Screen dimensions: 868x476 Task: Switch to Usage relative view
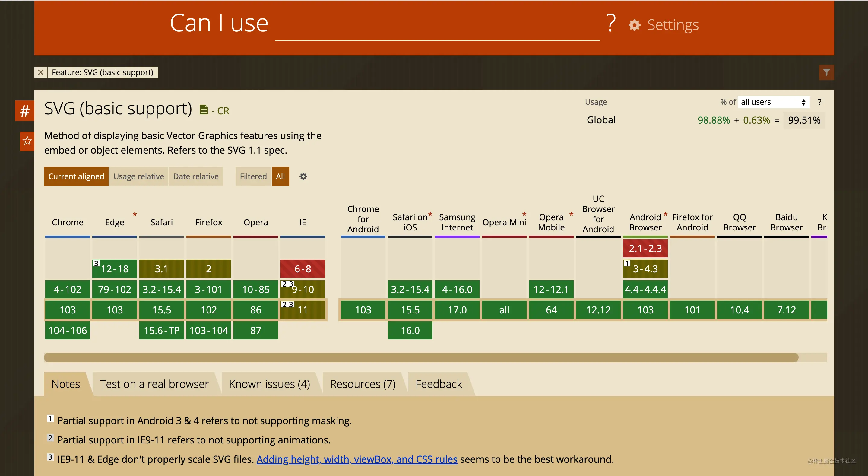(x=138, y=176)
